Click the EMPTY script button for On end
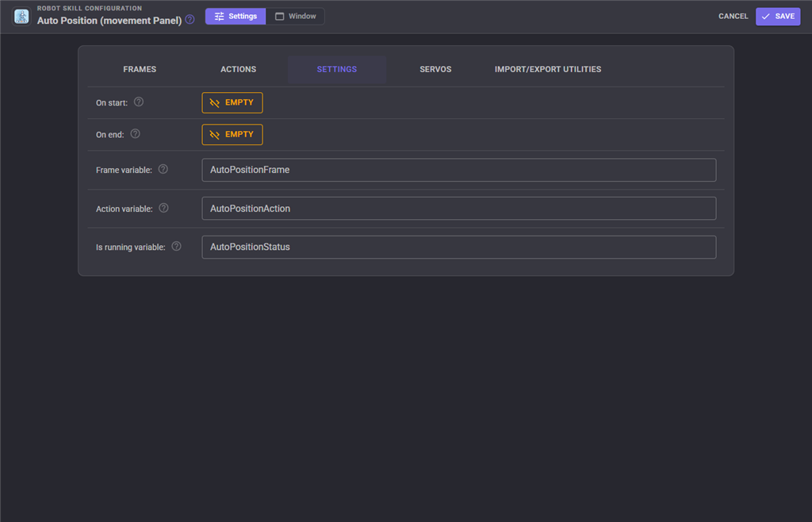 [232, 135]
